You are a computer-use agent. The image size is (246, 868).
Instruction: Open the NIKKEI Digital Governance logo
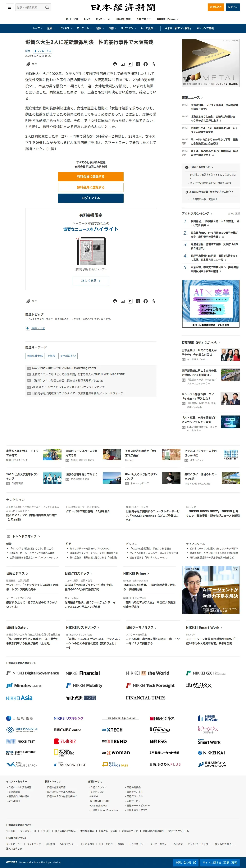[33, 673]
